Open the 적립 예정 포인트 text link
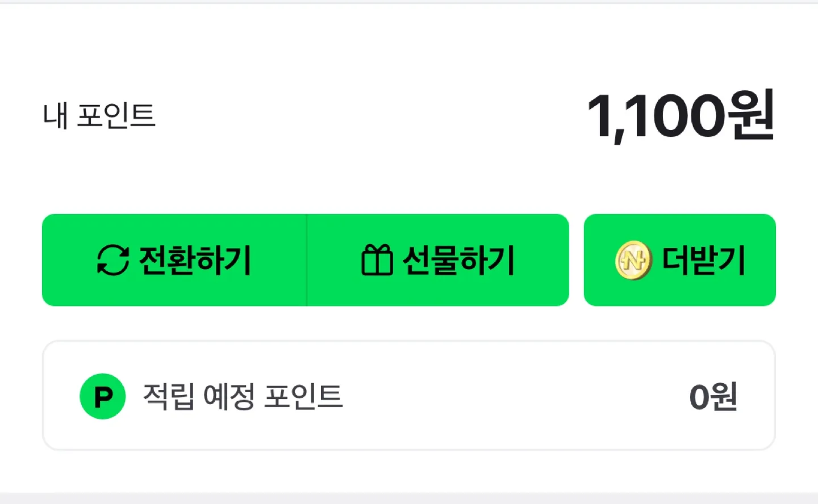 click(243, 396)
